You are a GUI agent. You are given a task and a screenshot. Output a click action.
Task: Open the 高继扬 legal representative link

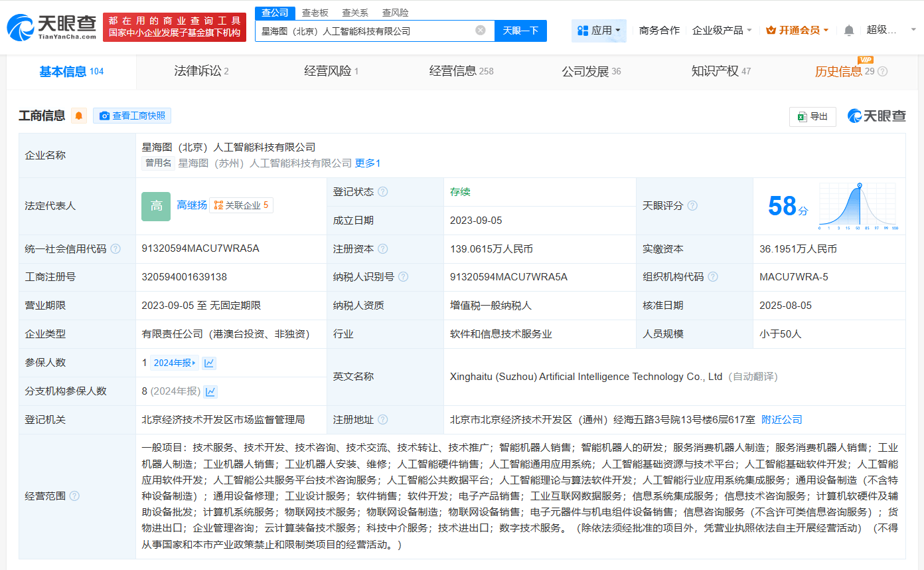coord(191,205)
